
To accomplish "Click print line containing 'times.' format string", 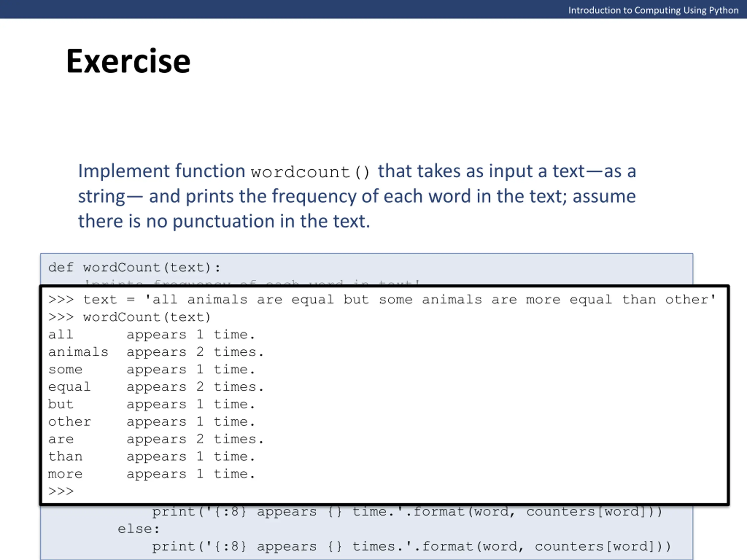I will 411,547.
